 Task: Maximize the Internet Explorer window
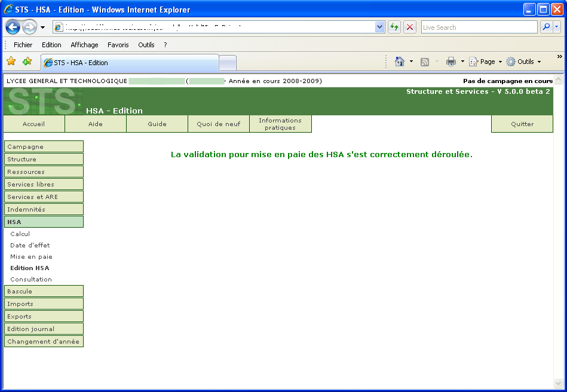coord(543,10)
